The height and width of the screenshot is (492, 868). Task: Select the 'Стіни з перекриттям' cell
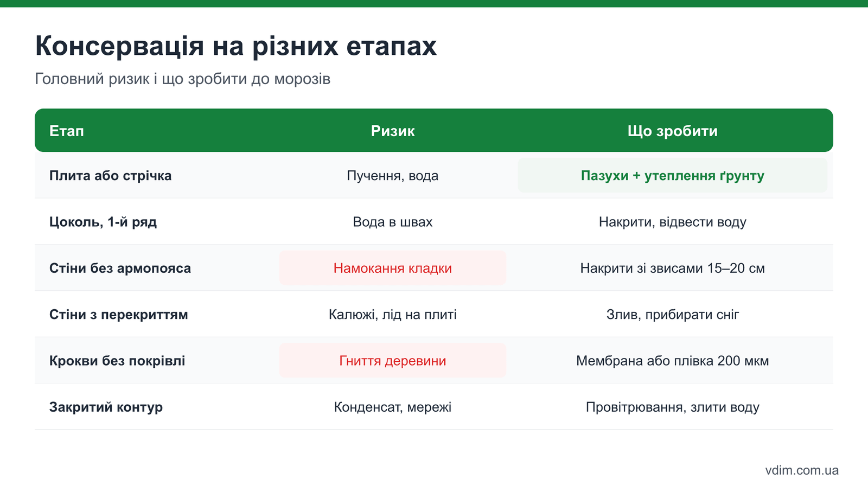[119, 315]
